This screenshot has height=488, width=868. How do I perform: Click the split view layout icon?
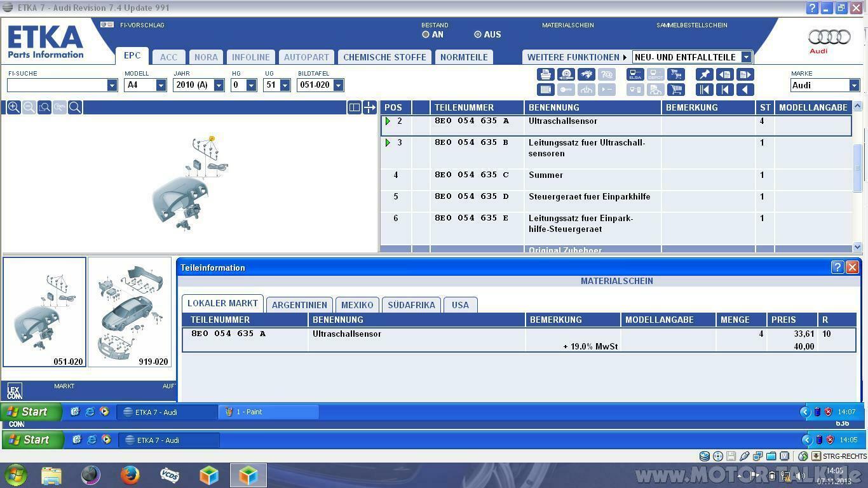point(355,107)
